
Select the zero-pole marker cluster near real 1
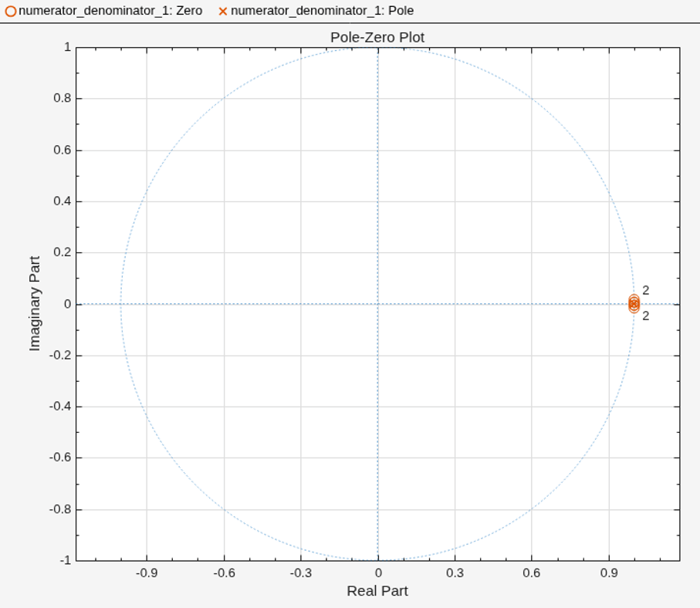point(634,304)
